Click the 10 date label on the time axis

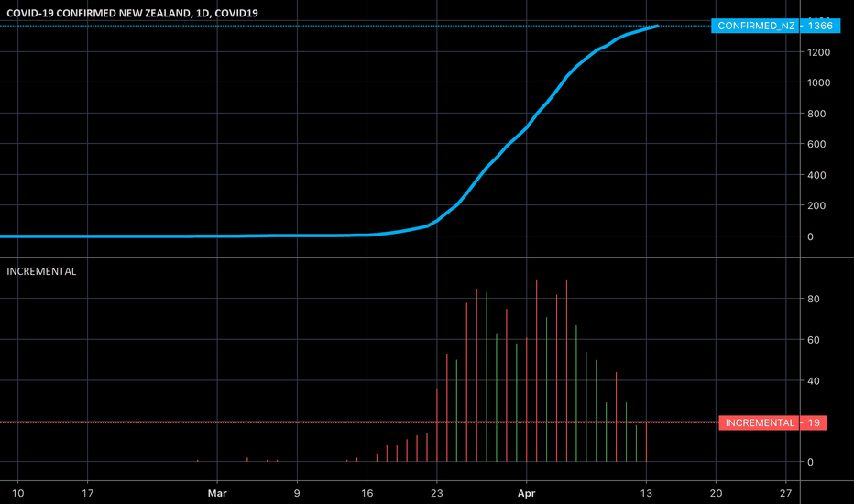[x=18, y=493]
